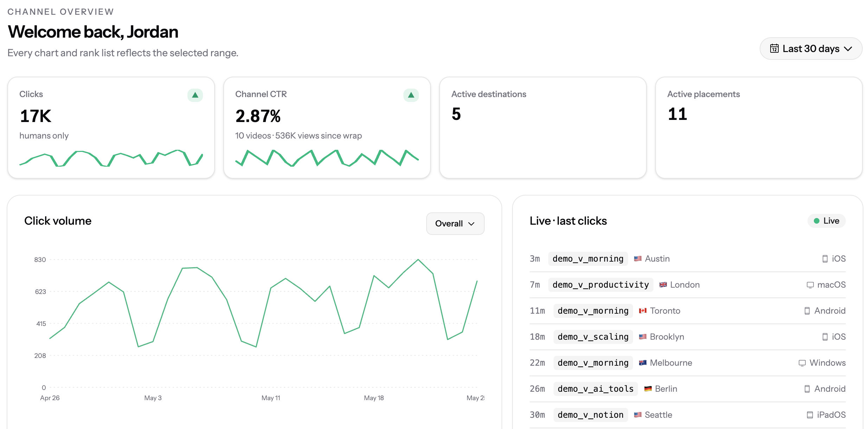The height and width of the screenshot is (429, 868).
Task: Click the Brooklyn city label
Action: coord(667,337)
